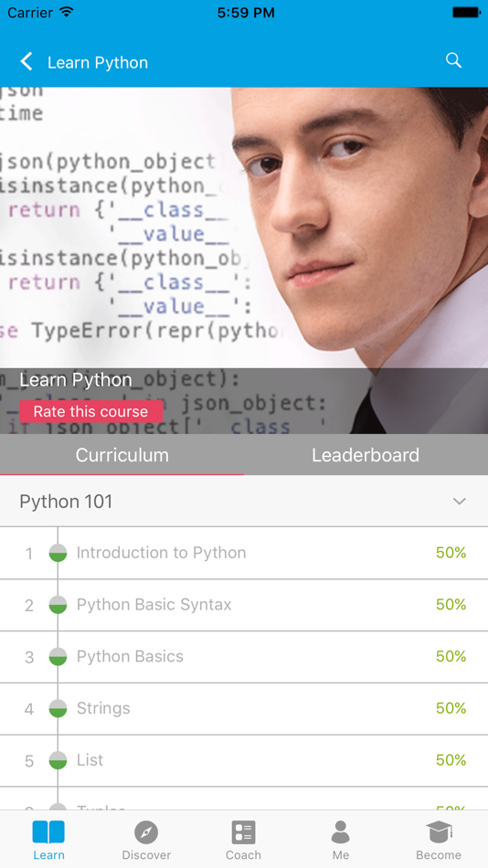Tap the battery indicator in status bar

coord(466,12)
